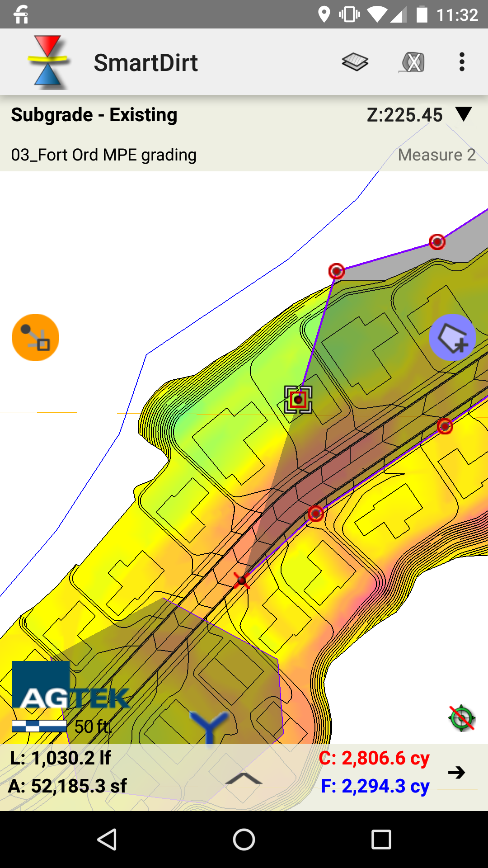This screenshot has width=488, height=868.
Task: Open the recent apps square button
Action: tap(381, 840)
